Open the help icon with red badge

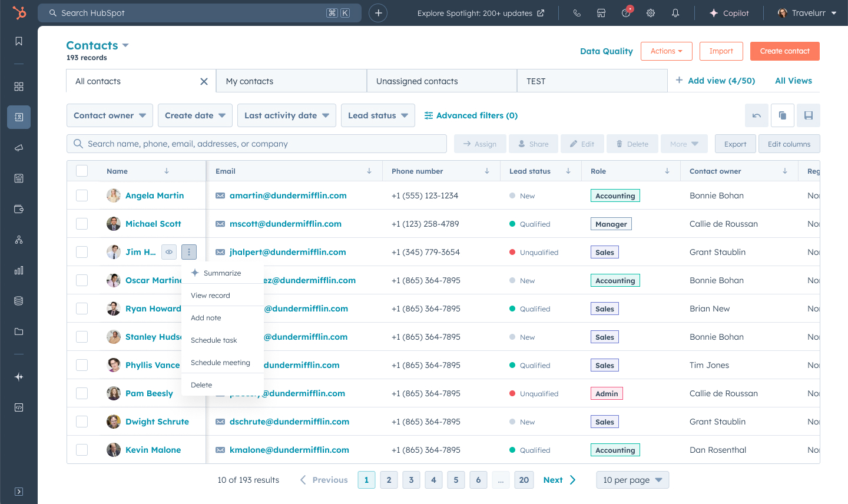627,12
